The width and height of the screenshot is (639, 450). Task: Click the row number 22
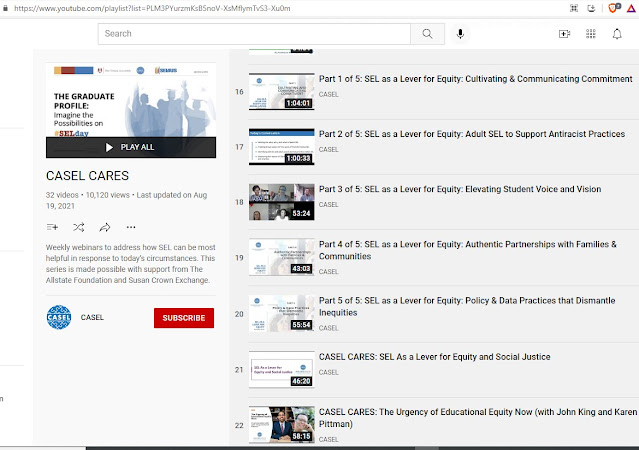tap(239, 425)
